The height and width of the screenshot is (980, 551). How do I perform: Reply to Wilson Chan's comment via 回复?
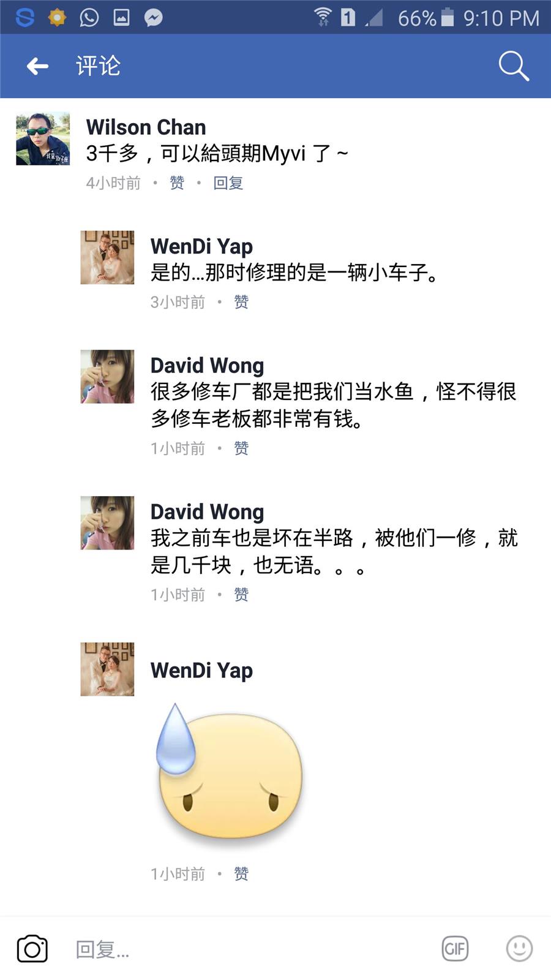click(x=228, y=183)
